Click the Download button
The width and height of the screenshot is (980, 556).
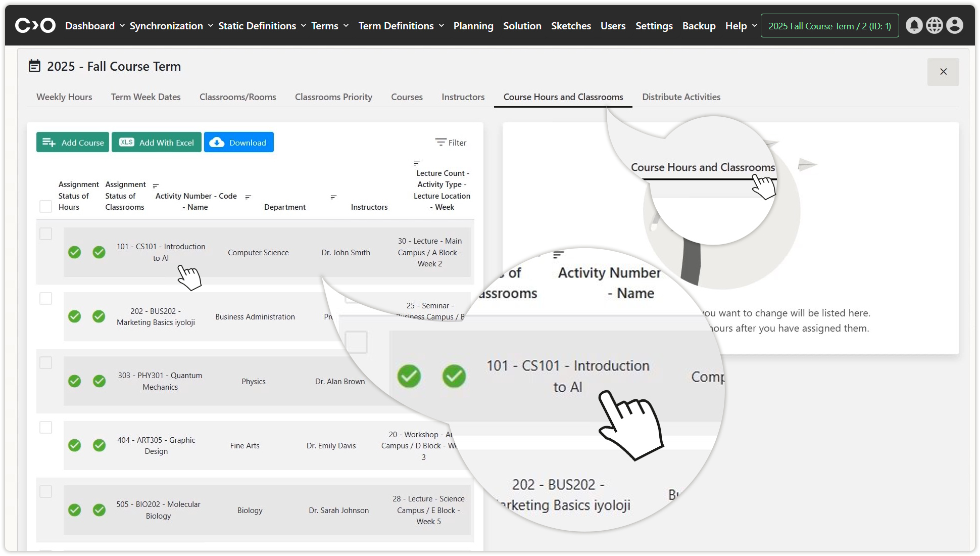pyautogui.click(x=238, y=143)
